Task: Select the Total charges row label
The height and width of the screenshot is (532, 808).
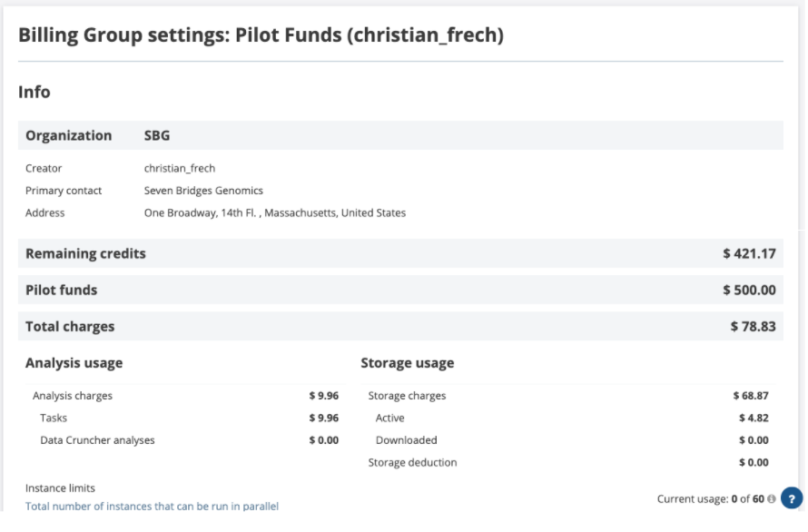Action: tap(69, 325)
